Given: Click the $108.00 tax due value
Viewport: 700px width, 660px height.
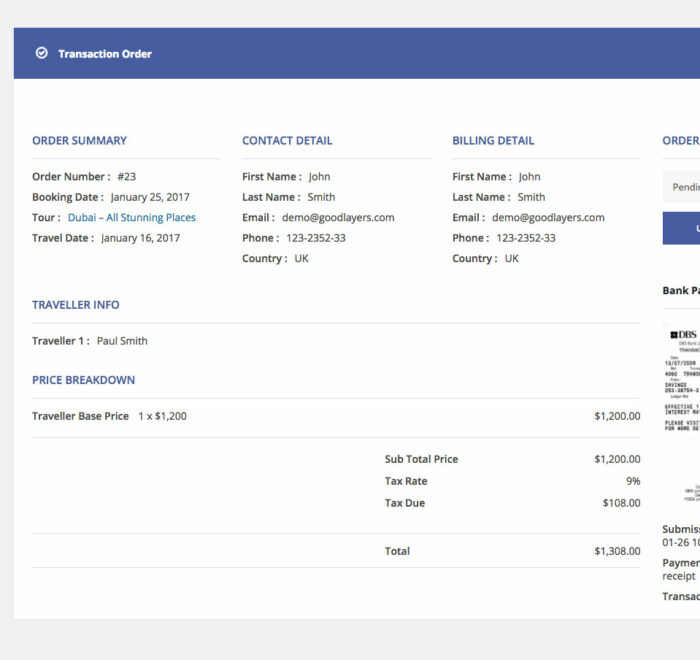Looking at the screenshot, I should (x=620, y=503).
